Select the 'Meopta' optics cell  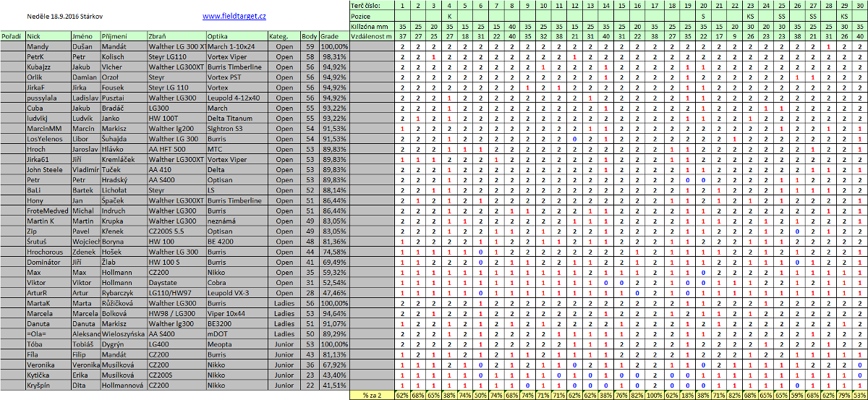(x=219, y=344)
